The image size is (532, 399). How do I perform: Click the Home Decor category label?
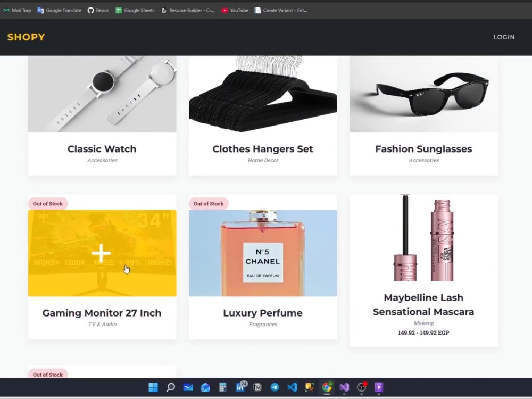pyautogui.click(x=263, y=160)
